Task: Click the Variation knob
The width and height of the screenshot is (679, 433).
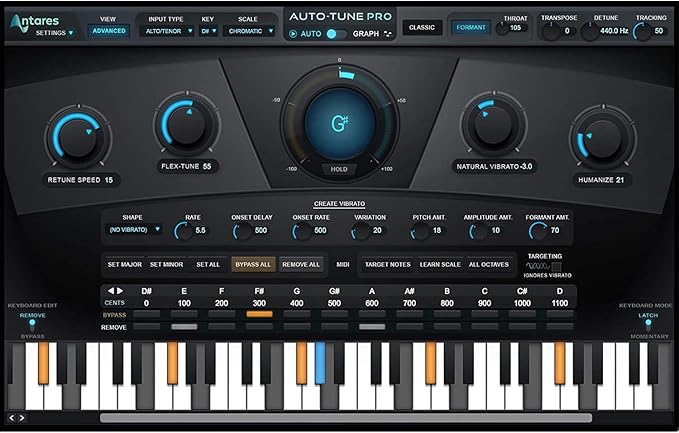Action: point(360,231)
